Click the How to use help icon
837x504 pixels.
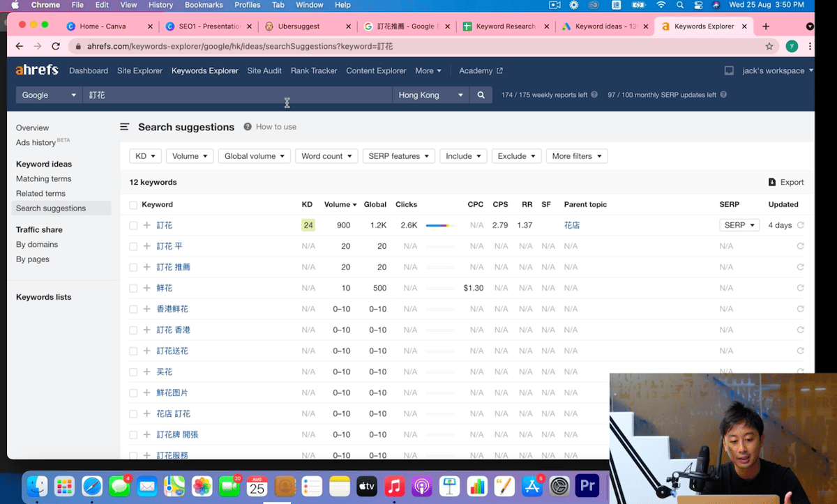click(x=248, y=127)
